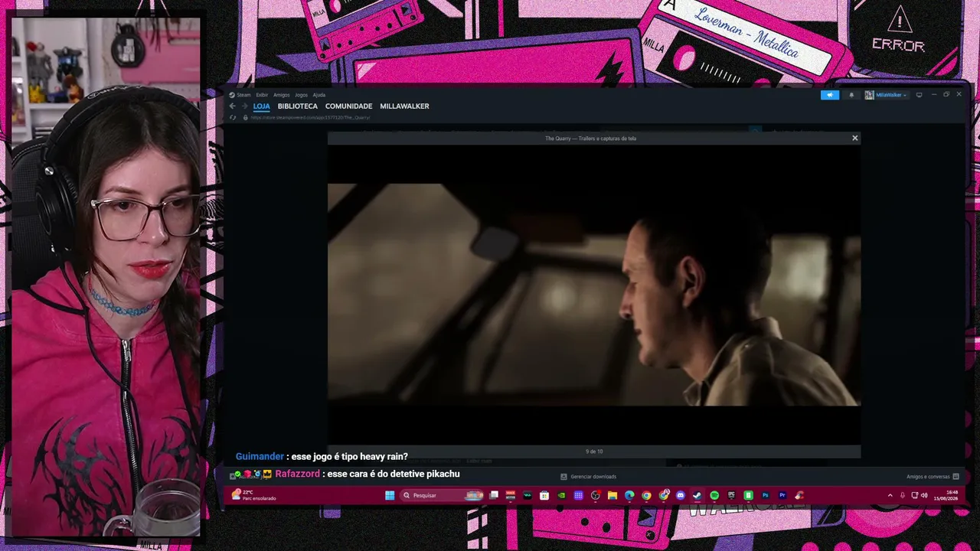Click the Pesquisar taskbar search box
The height and width of the screenshot is (551, 980).
443,495
